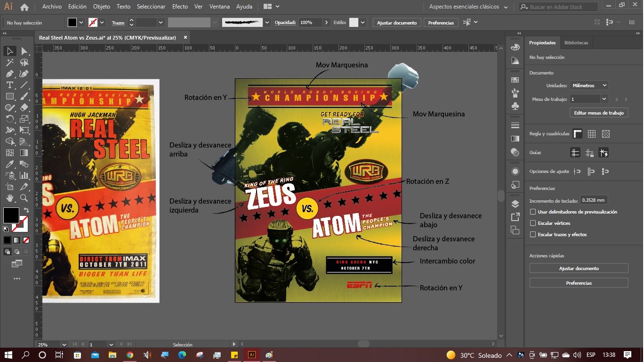Click Preferencias under Acciones rápidas

[579, 283]
